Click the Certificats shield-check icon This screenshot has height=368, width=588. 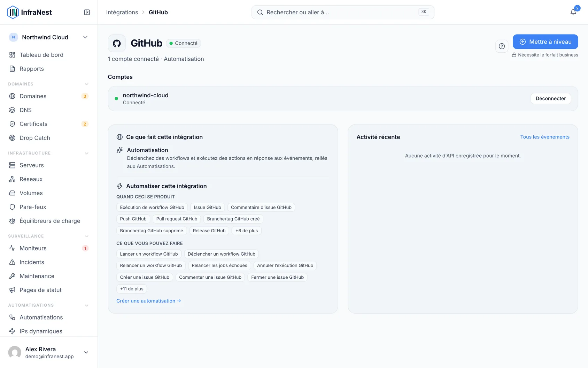12,124
